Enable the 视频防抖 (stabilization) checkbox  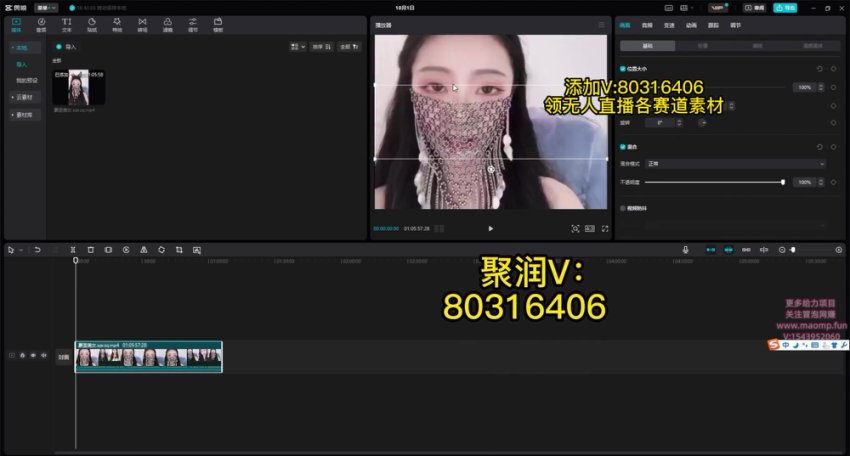point(622,208)
